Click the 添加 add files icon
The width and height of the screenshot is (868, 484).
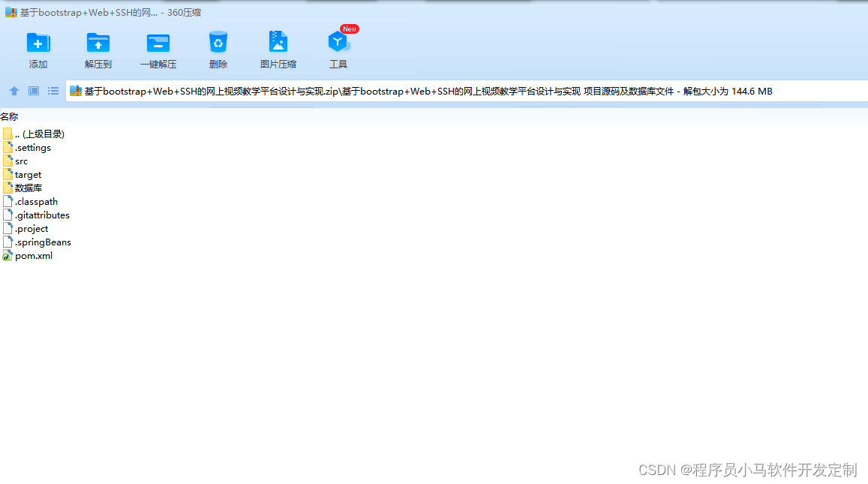pos(38,43)
